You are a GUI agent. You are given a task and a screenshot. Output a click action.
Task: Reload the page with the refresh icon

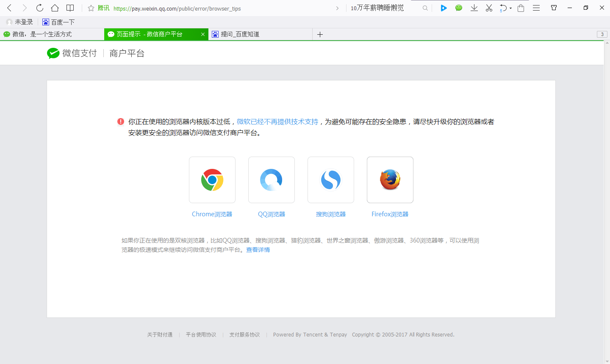point(40,8)
